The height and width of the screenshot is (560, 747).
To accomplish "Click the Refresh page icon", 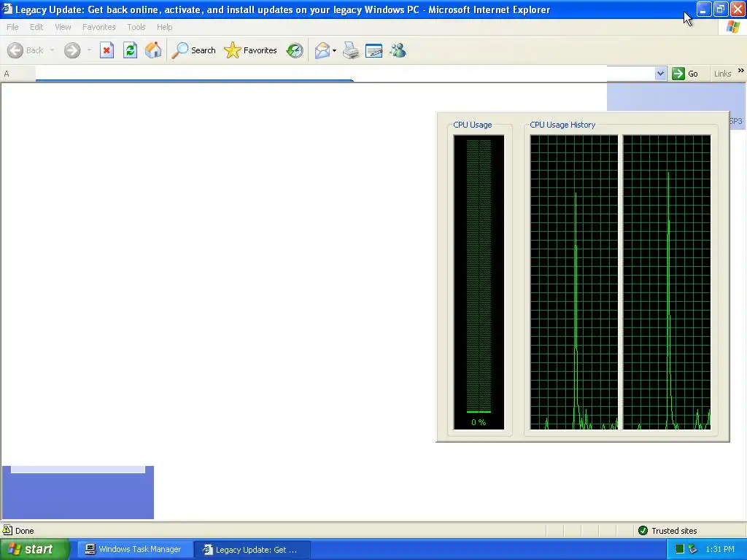I will coord(130,50).
